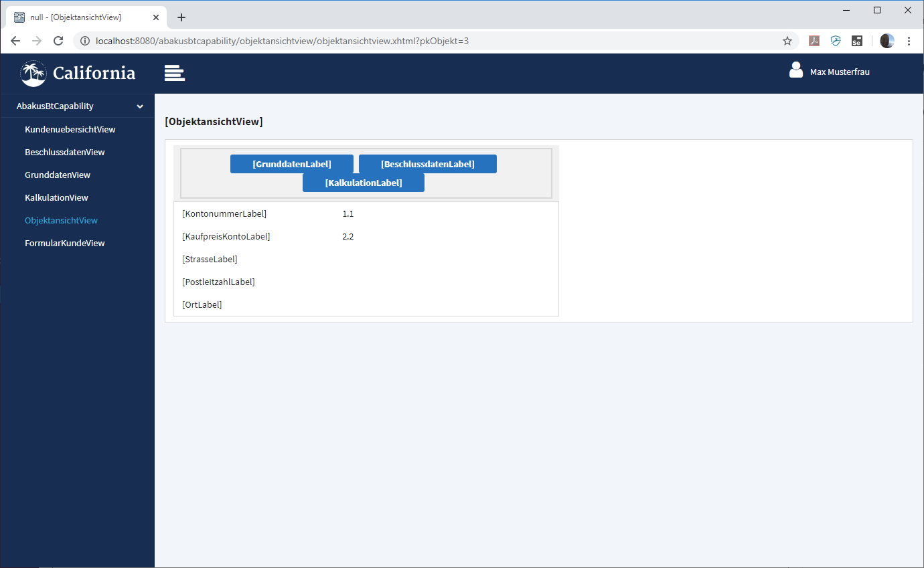Viewport: 924px width, 568px height.
Task: Click the browser forward arrow
Action: (x=37, y=41)
